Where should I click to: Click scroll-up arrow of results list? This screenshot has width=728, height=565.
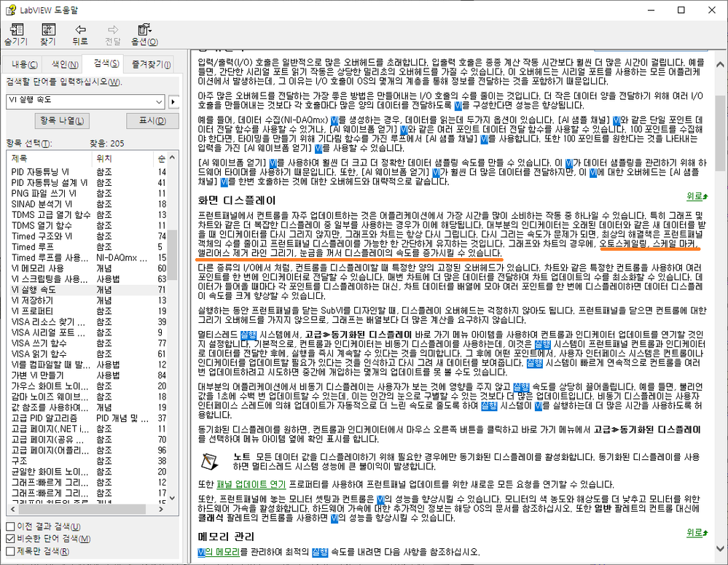(x=172, y=158)
